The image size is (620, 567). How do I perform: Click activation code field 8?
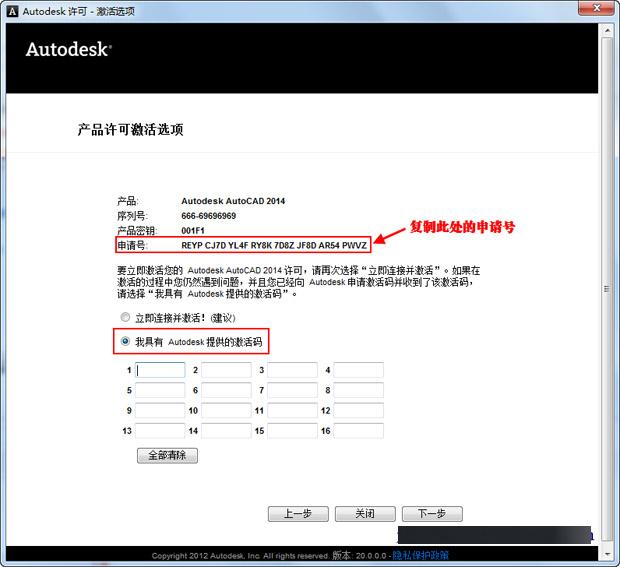pyautogui.click(x=358, y=390)
